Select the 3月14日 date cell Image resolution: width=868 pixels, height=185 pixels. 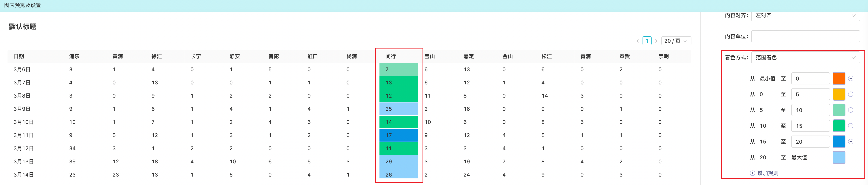pos(24,174)
